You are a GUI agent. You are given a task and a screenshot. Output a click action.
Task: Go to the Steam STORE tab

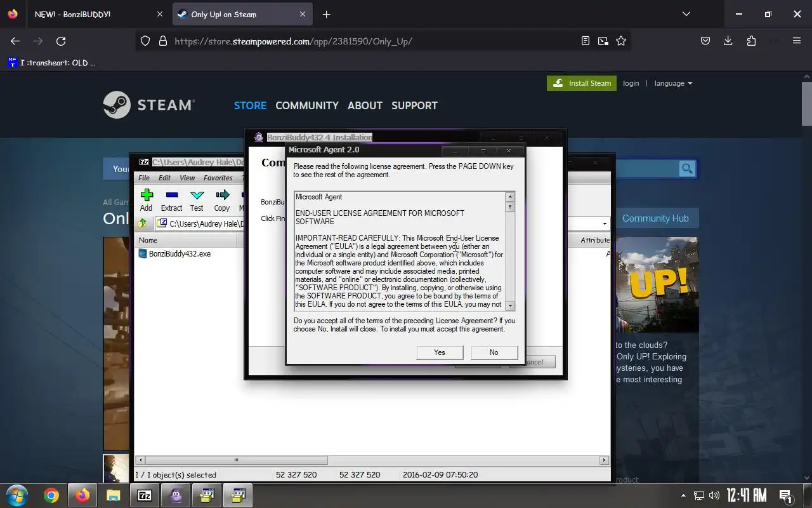[250, 105]
